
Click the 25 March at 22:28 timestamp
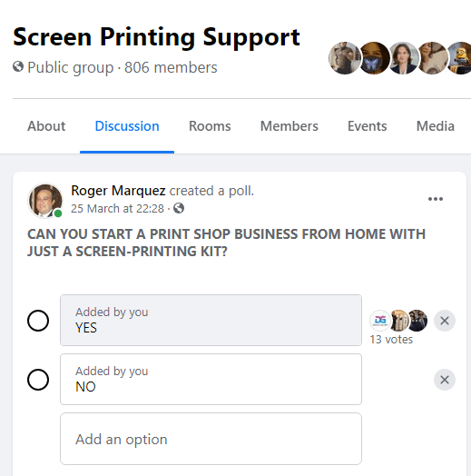pos(117,209)
